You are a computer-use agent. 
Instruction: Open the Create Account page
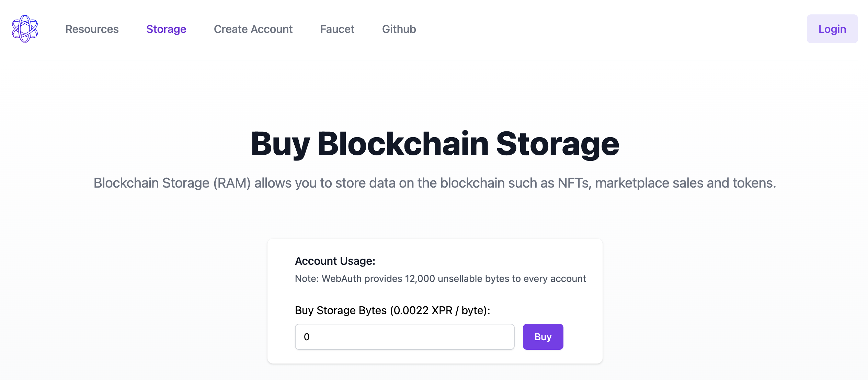point(253,29)
